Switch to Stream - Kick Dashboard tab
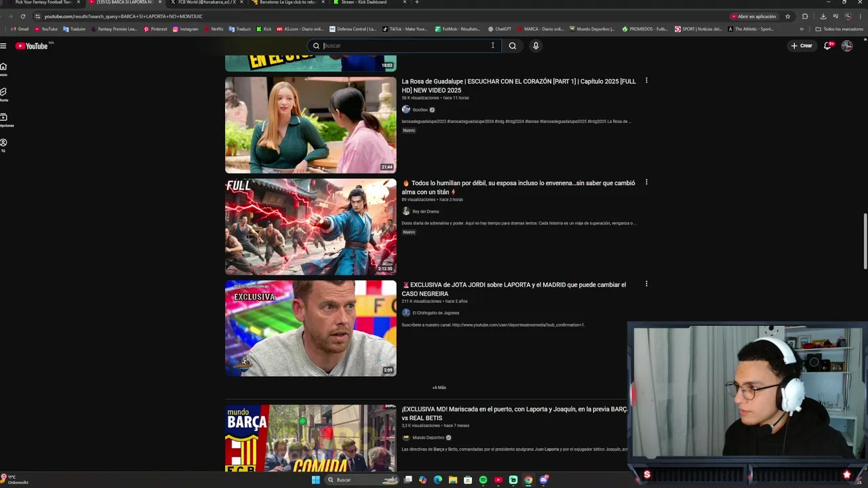868x488 pixels. click(x=368, y=3)
